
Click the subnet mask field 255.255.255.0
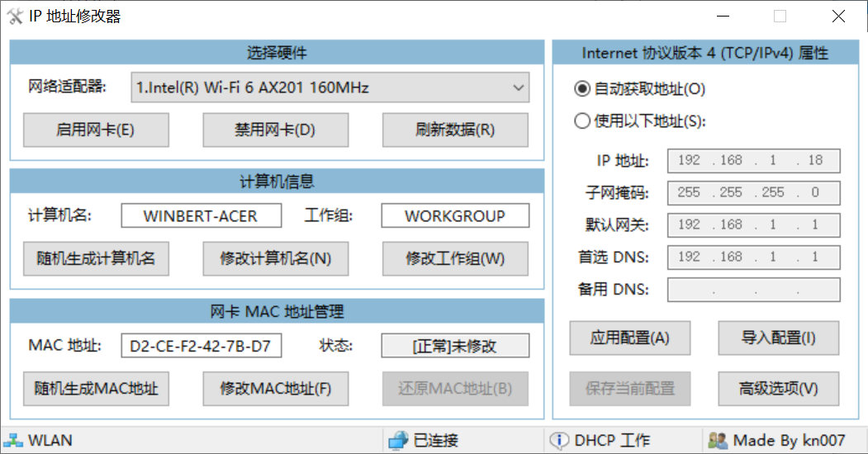[753, 193]
